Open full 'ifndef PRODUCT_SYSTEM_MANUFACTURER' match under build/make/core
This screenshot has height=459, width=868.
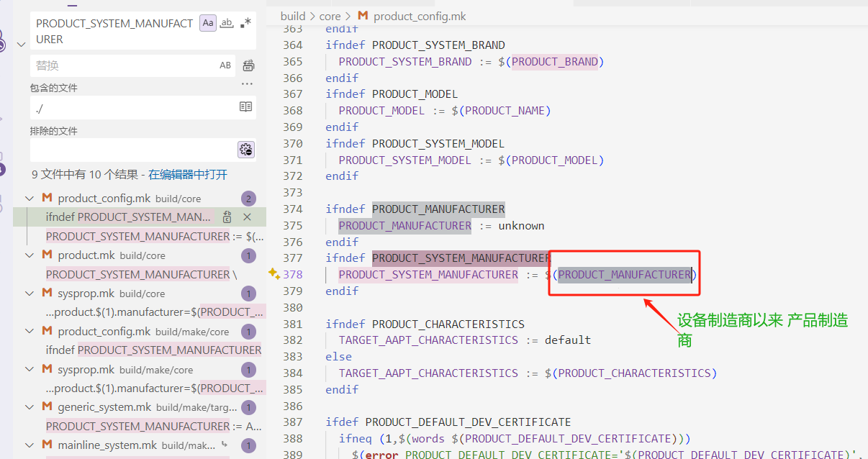(153, 350)
